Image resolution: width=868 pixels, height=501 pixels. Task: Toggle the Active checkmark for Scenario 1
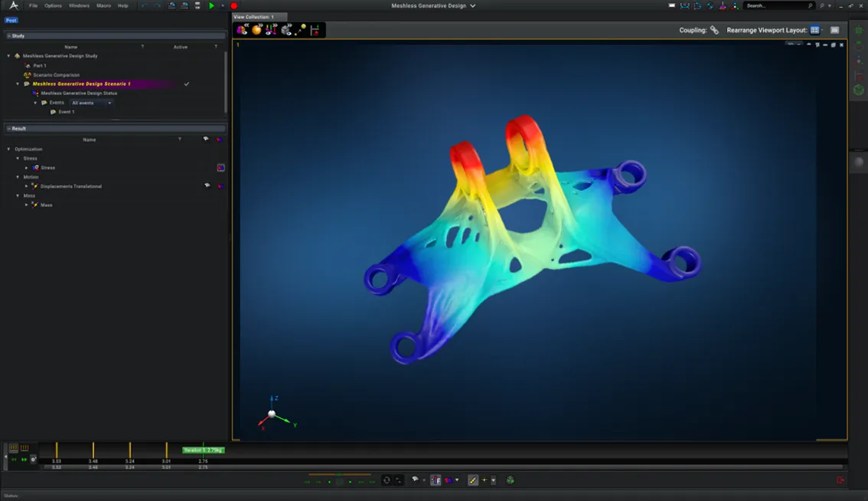pos(187,84)
